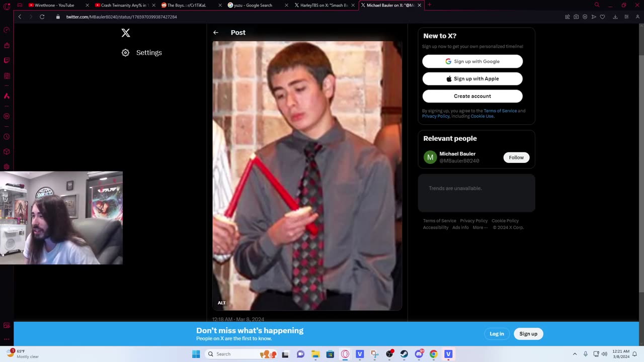Screen dimensions: 644x362
Task: Open Ads info footer link
Action: click(x=460, y=227)
